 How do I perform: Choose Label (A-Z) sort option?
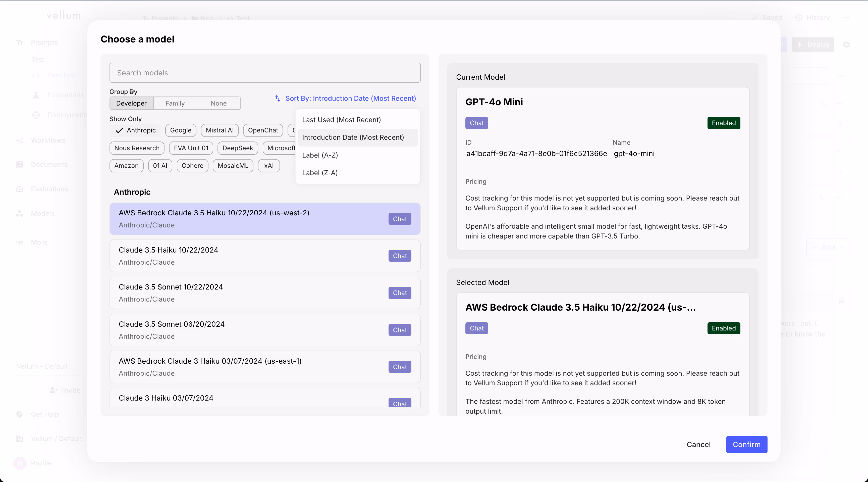tap(320, 155)
